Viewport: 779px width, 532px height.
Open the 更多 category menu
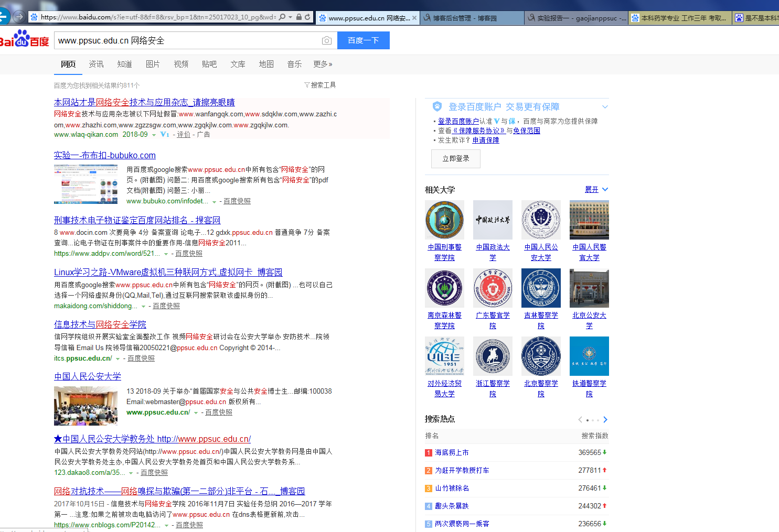pos(323,64)
